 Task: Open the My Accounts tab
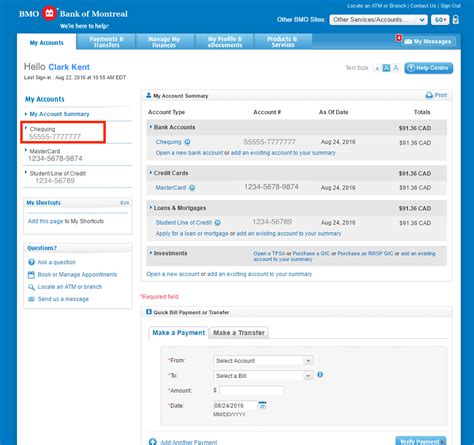47,42
